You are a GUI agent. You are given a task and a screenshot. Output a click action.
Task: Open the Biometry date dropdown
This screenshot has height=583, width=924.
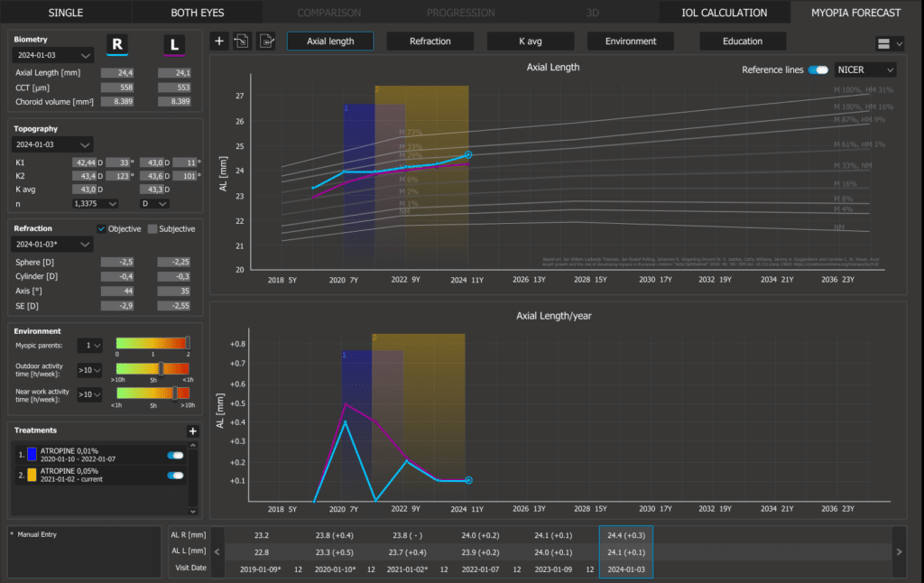[x=54, y=56]
